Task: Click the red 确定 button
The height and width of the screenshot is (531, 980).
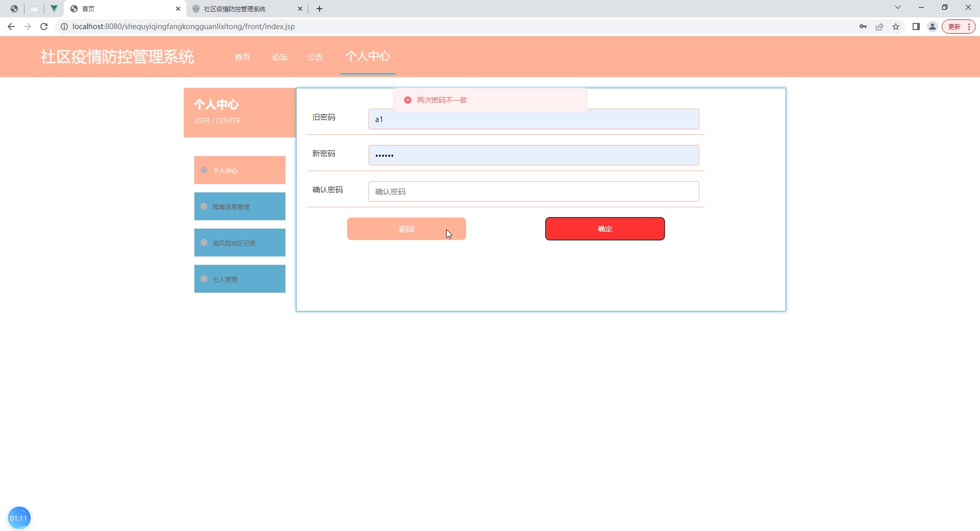Action: 605,229
